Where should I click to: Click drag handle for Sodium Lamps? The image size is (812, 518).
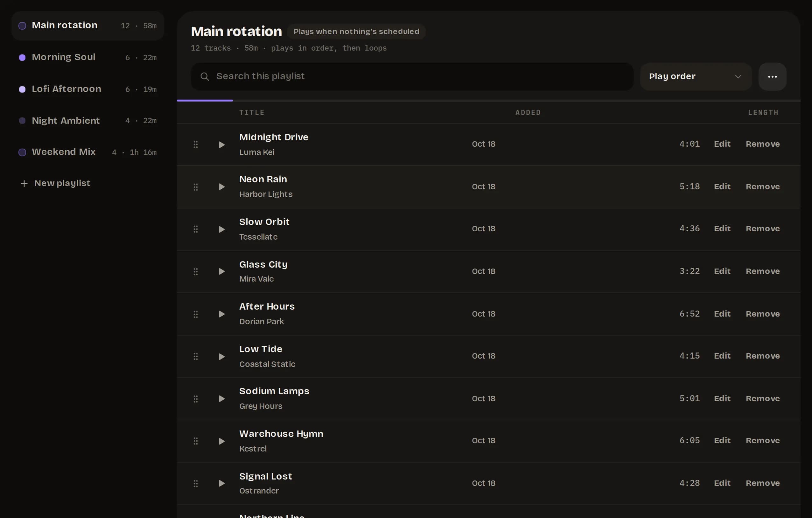pyautogui.click(x=196, y=399)
